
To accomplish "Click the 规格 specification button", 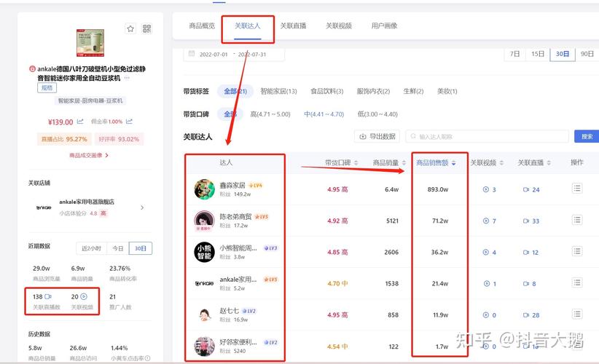I will pyautogui.click(x=47, y=88).
